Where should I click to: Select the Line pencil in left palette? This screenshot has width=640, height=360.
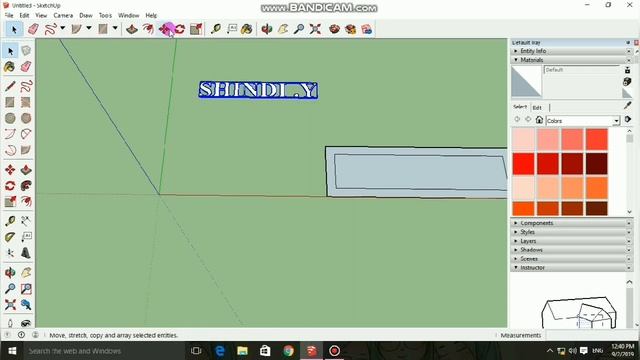pyautogui.click(x=10, y=86)
